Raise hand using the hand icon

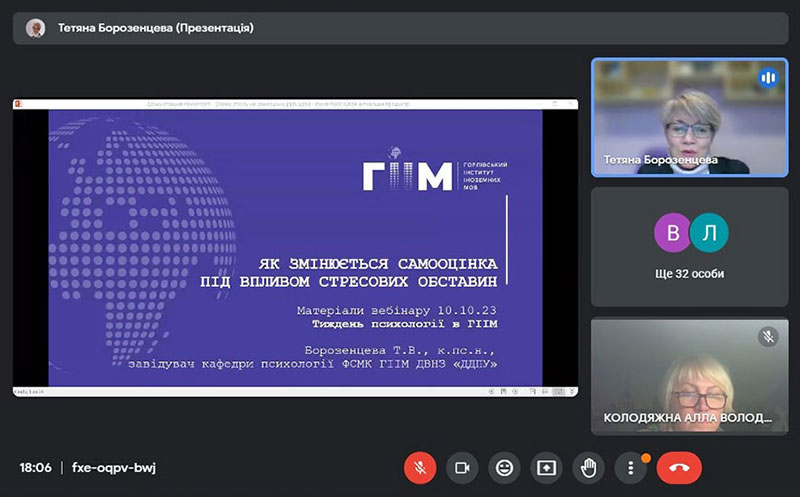(588, 468)
